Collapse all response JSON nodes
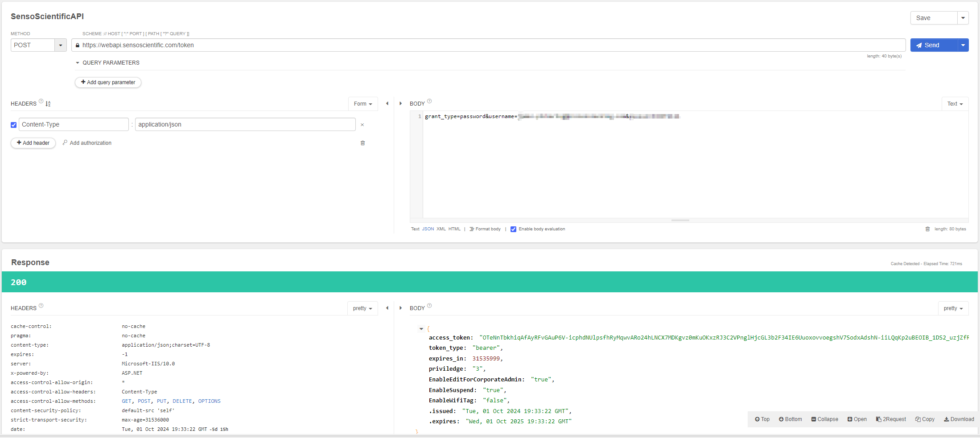Screen dimensions: 980x438 (825, 419)
